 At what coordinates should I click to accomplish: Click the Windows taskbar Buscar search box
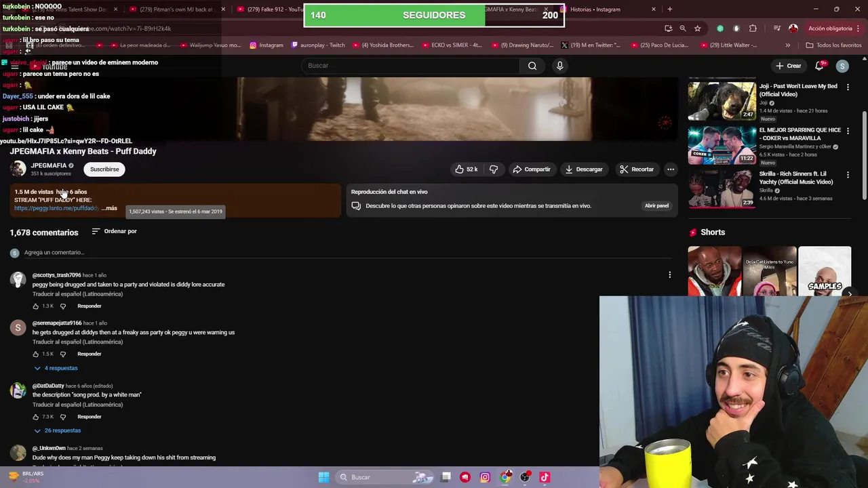pyautogui.click(x=384, y=477)
